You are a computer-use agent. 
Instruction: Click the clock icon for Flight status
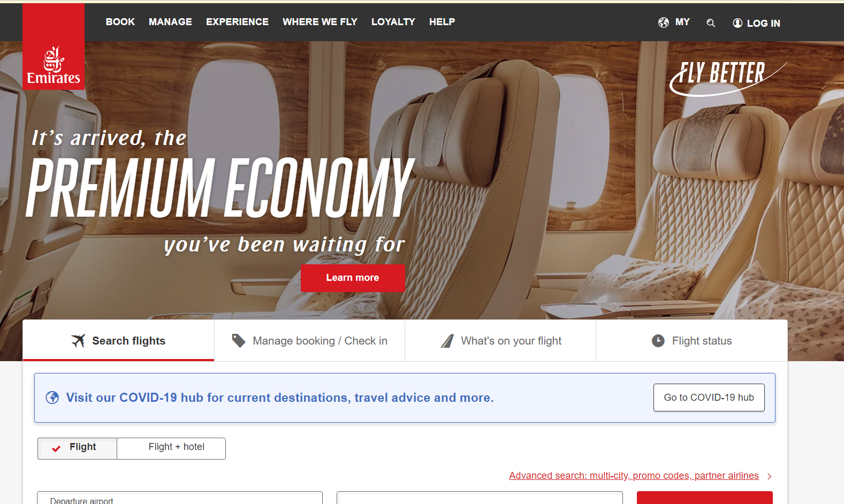coord(658,341)
